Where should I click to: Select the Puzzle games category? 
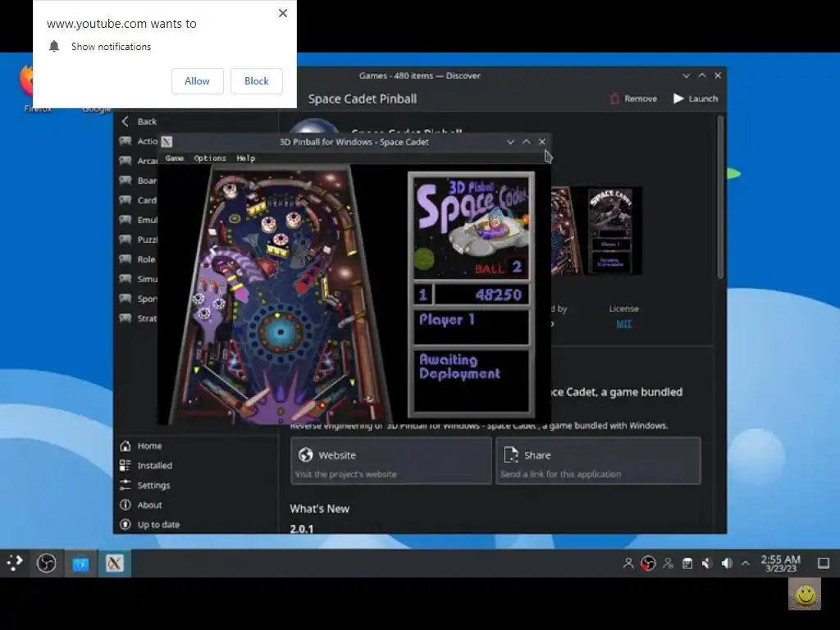[138, 240]
